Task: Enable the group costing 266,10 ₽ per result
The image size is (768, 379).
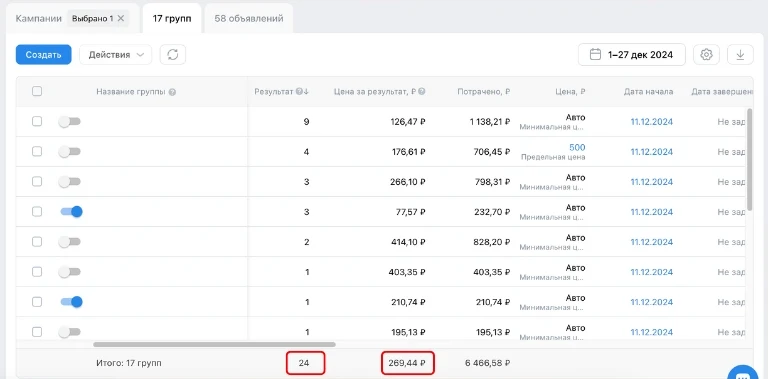Action: 70,182
